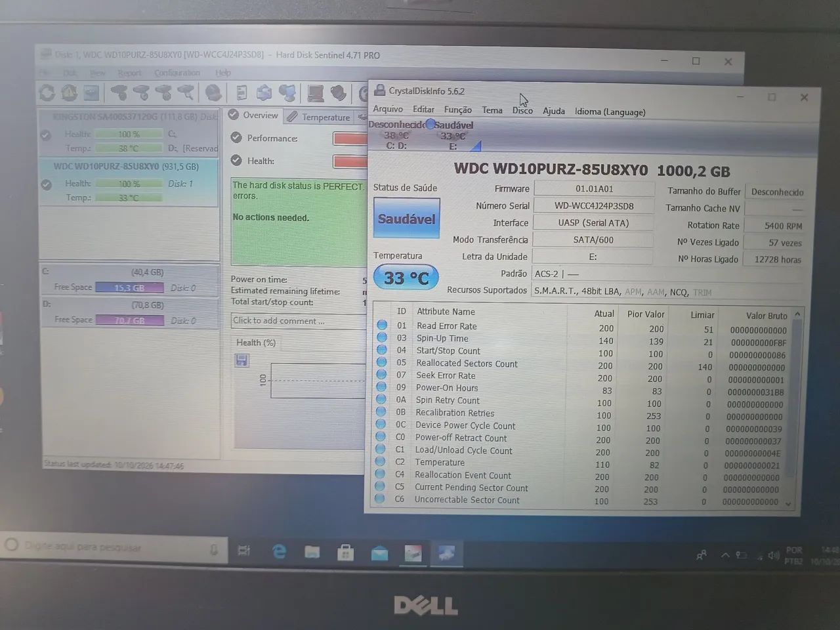
Task: Click the Windows taskbar search box
Action: 113,547
